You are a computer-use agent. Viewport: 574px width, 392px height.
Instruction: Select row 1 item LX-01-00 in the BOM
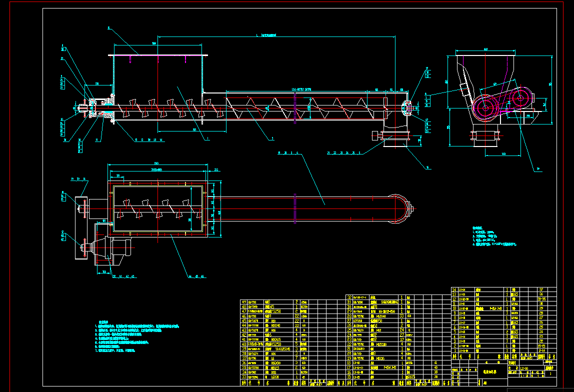click(464, 350)
